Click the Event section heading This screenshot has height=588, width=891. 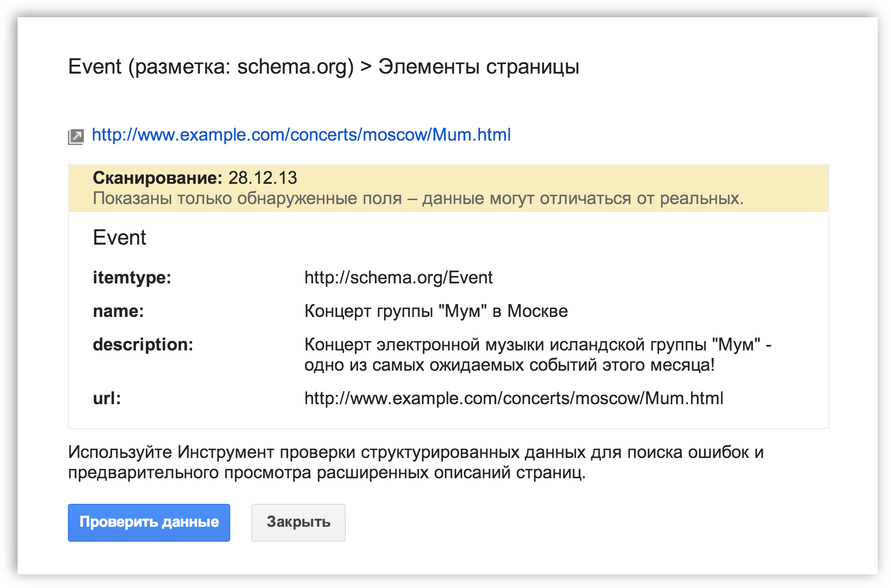coord(120,238)
